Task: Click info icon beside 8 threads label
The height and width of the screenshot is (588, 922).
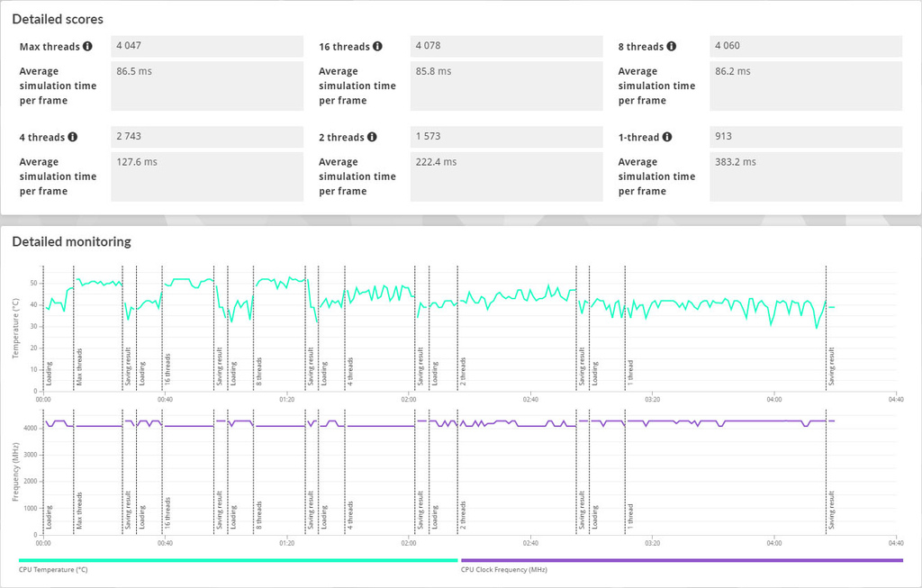Action: (x=672, y=46)
